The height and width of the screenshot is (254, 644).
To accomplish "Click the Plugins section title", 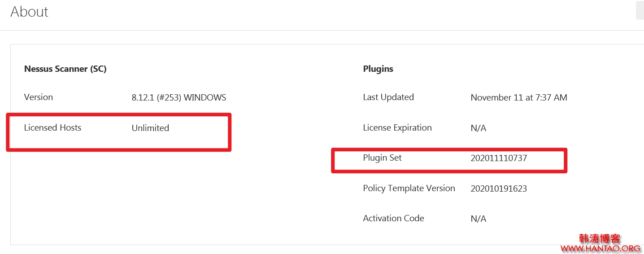I will (x=378, y=69).
